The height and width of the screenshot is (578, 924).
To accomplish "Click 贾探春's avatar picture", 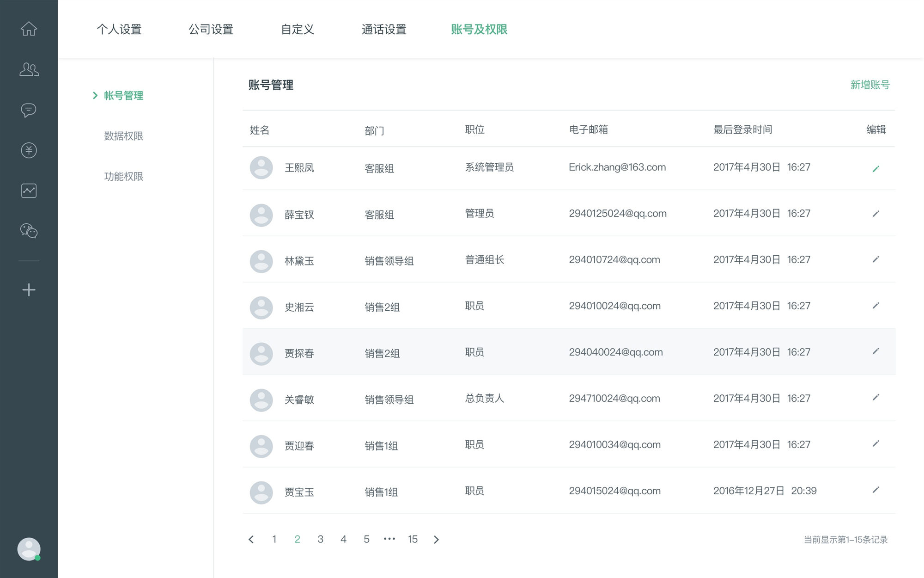I will pyautogui.click(x=261, y=354).
